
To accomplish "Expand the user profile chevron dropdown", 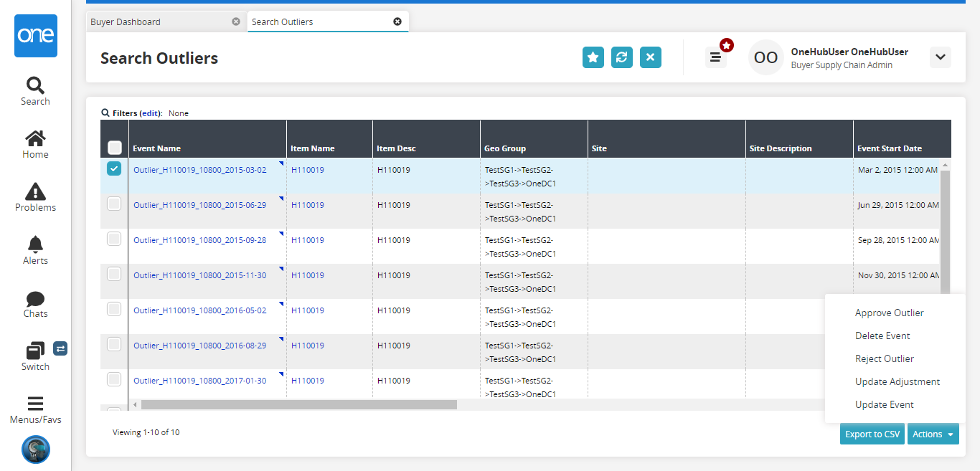I will pos(940,57).
